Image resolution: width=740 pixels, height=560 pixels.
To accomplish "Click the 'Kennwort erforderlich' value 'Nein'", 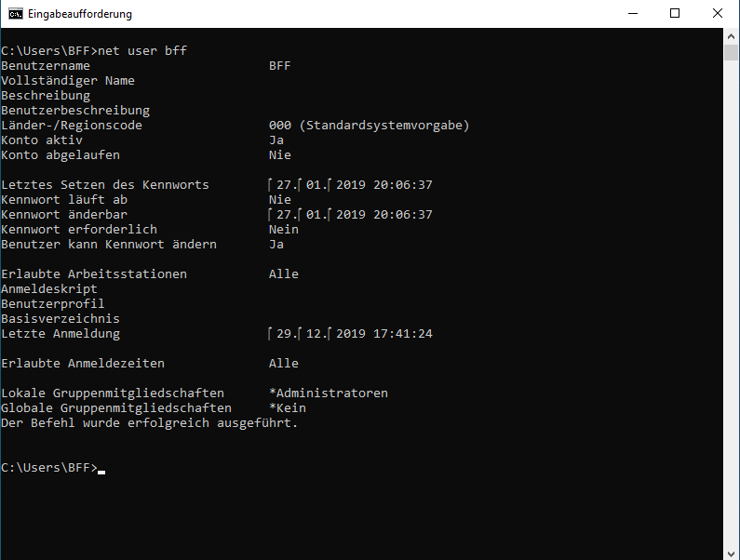I will [x=284, y=229].
